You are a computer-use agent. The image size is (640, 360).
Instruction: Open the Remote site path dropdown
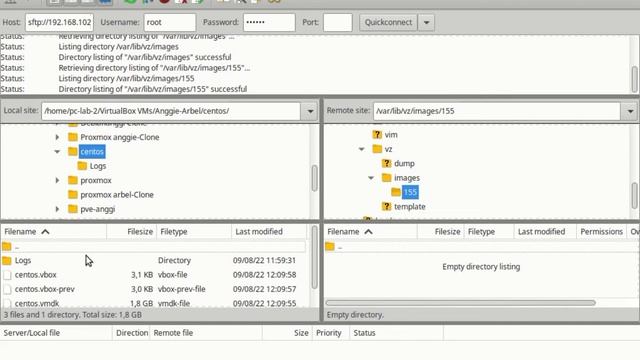[x=630, y=111]
